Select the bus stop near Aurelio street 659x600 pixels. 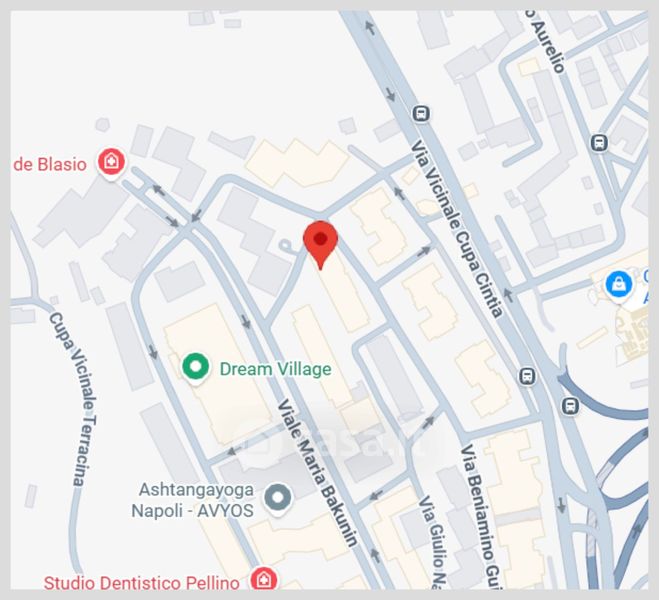coord(599,142)
